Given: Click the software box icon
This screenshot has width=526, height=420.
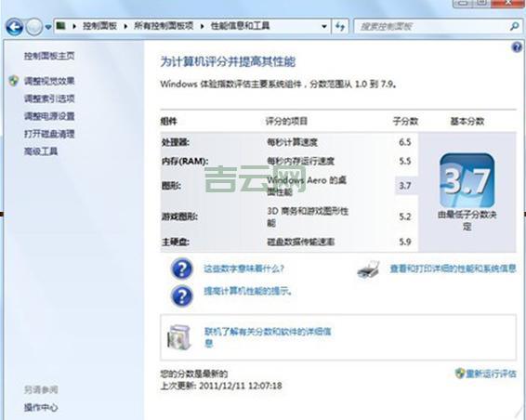Looking at the screenshot, I should pos(179,337).
